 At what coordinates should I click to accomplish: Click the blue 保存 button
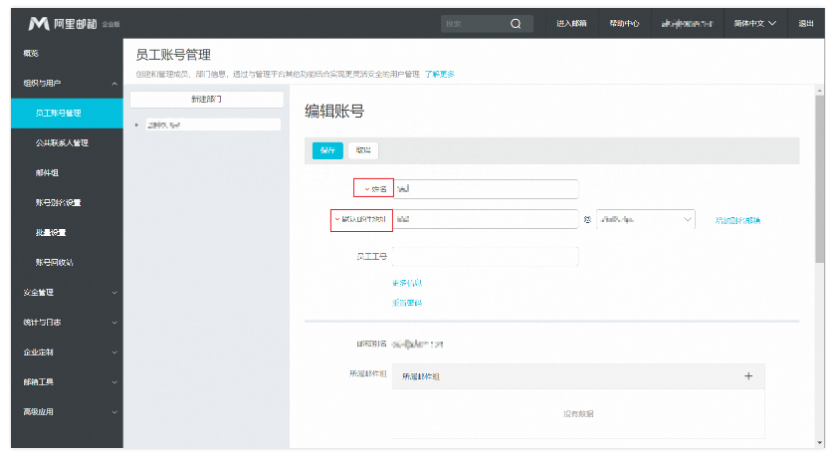[x=327, y=150]
